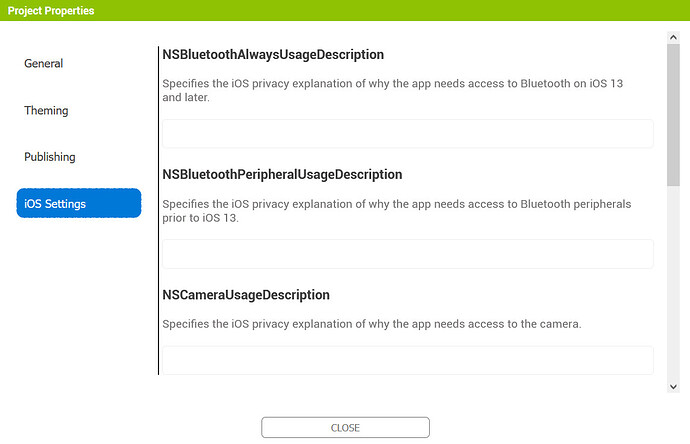The image size is (690, 444).
Task: Open the General settings tab
Action: (44, 64)
